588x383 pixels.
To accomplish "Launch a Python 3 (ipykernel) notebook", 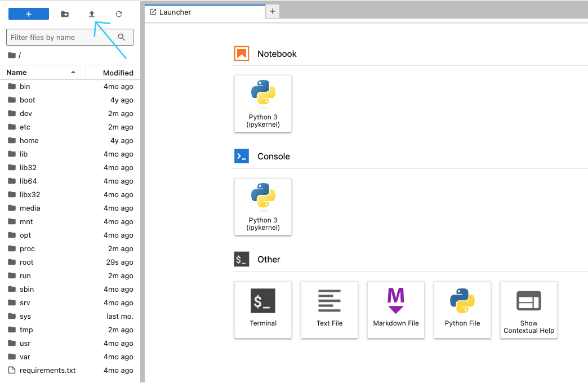I will (263, 104).
